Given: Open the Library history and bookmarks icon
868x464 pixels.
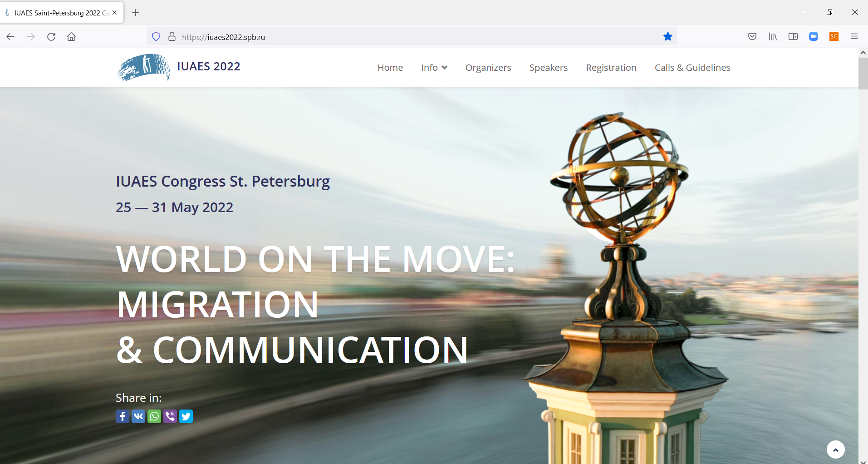Looking at the screenshot, I should click(773, 37).
